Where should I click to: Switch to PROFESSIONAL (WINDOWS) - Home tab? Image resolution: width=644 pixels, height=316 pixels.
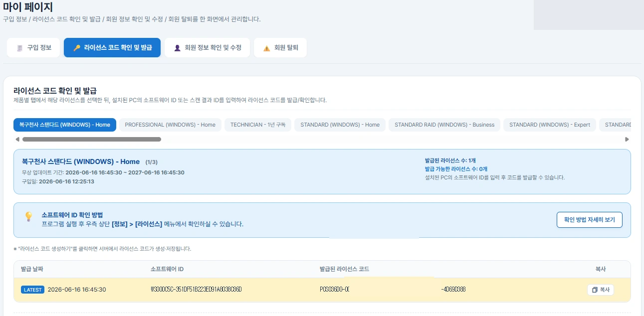pos(170,125)
